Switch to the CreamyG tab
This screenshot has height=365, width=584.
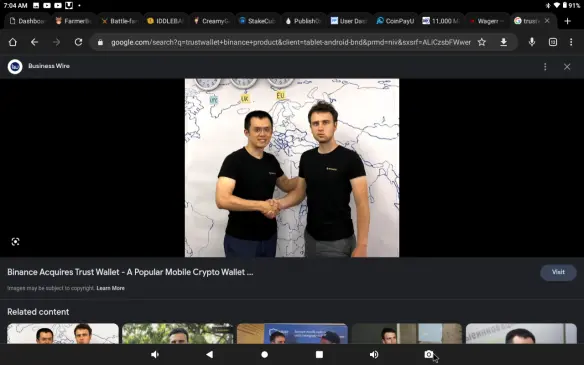[x=211, y=21]
